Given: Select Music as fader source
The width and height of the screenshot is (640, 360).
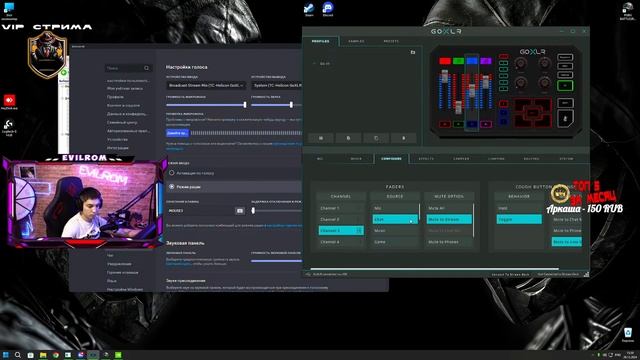Looking at the screenshot, I should 395,231.
